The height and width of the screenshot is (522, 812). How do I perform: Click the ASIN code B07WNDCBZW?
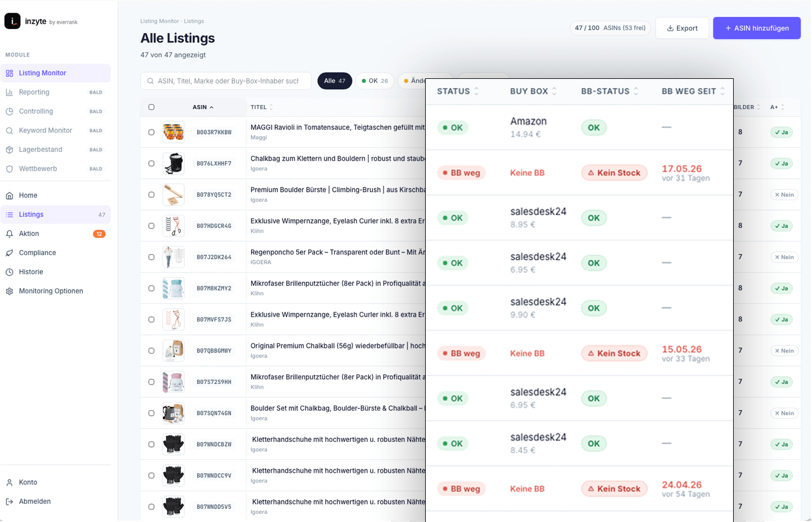tap(214, 445)
